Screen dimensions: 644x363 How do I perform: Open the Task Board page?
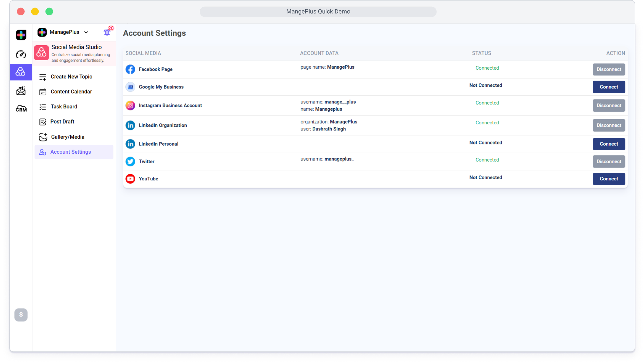point(64,107)
